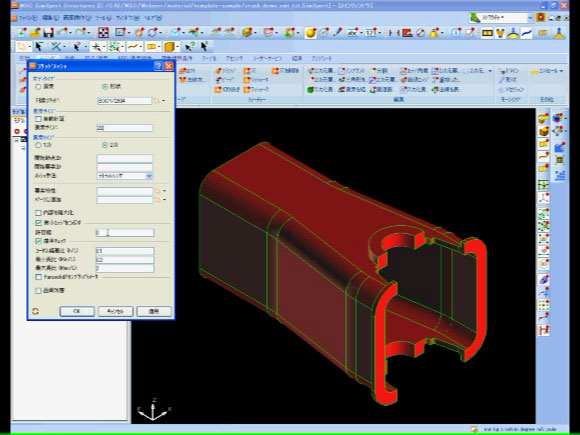The height and width of the screenshot is (435, 580).
Task: Click the help cursor with question mark icon
Action: point(190,47)
